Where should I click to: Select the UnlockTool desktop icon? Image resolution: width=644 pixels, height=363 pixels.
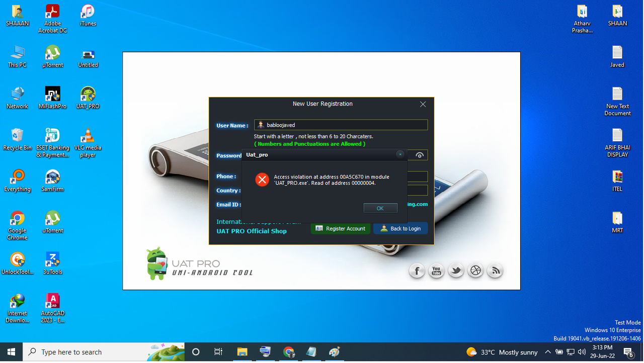tap(18, 263)
